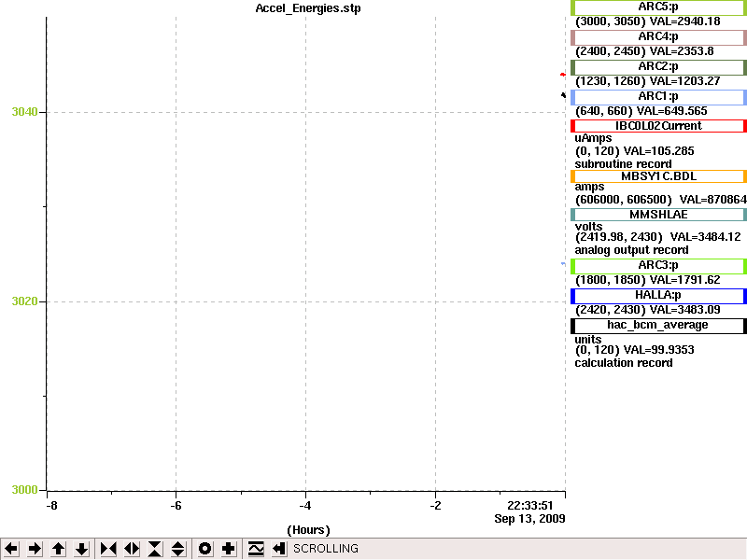Image resolution: width=747 pixels, height=560 pixels.
Task: Click ARC5 value text VAL=2940.18
Action: click(x=685, y=21)
